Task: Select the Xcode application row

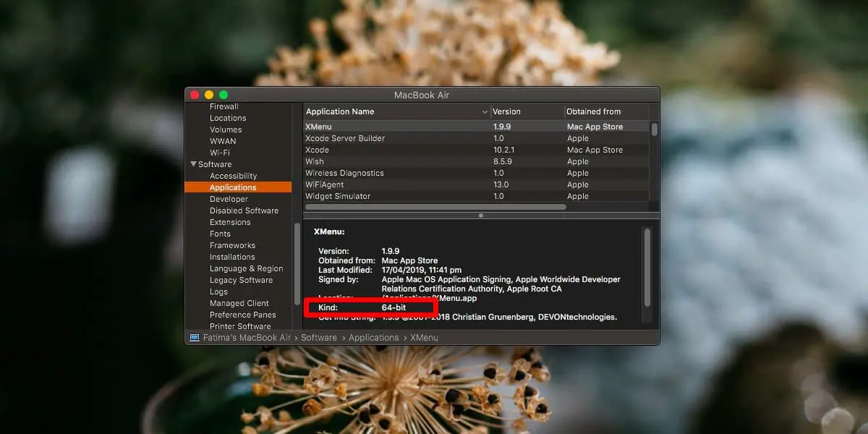Action: click(x=476, y=150)
